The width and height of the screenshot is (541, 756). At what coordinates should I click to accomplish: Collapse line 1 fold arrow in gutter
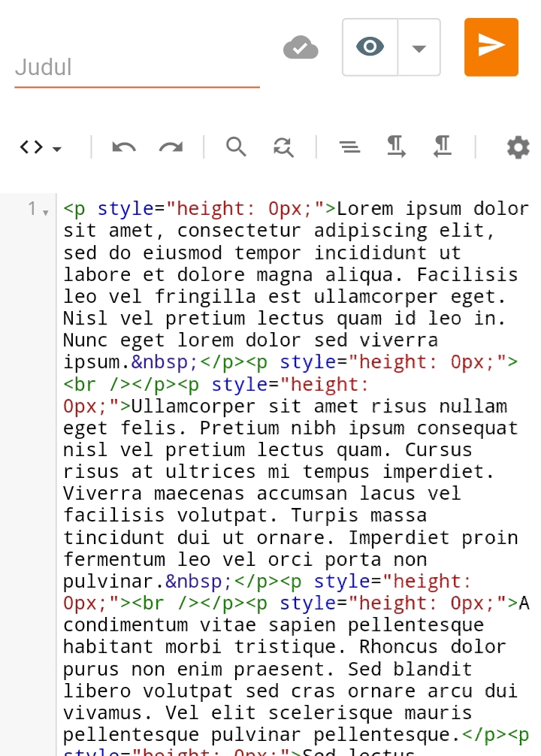click(x=45, y=213)
